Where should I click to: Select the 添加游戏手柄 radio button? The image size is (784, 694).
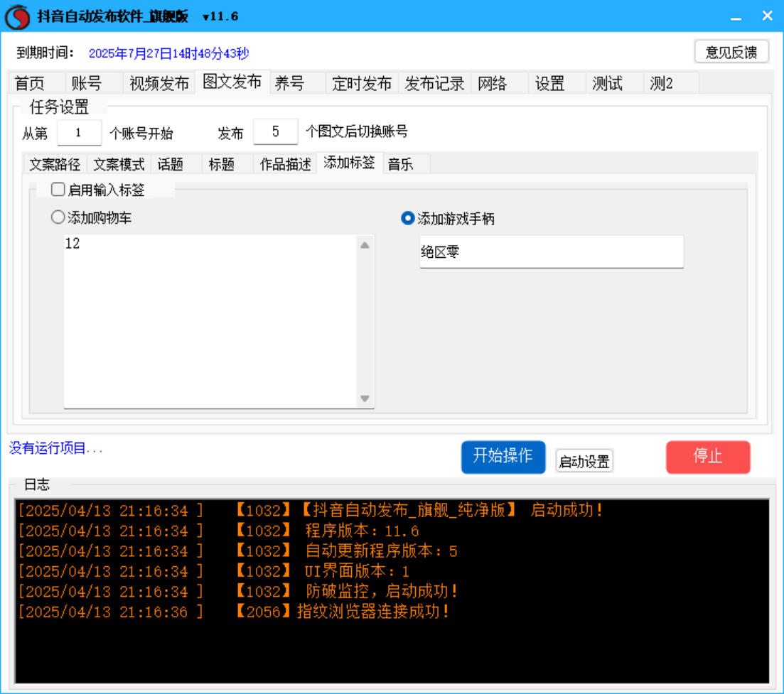tap(408, 218)
